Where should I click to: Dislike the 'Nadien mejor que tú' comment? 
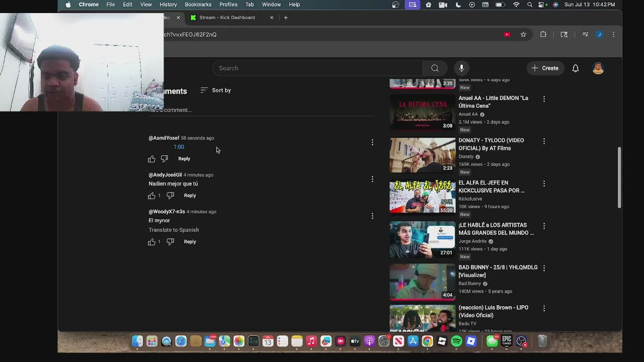click(171, 196)
